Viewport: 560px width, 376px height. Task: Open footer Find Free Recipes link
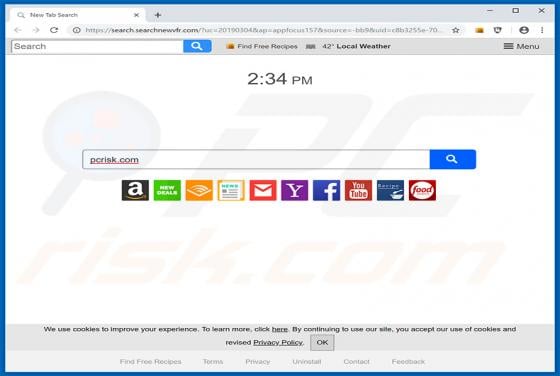(x=150, y=362)
